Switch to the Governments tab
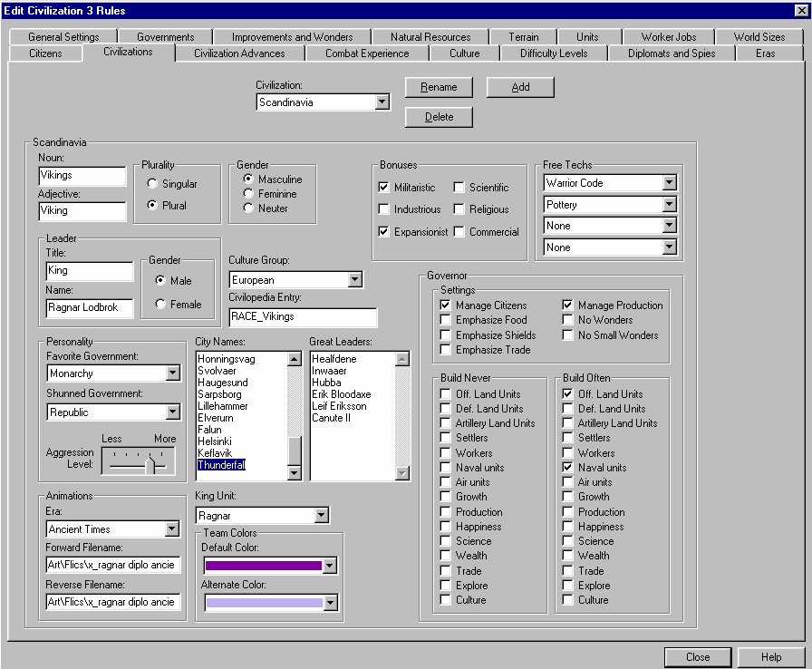The height and width of the screenshot is (669, 812). coord(165,37)
